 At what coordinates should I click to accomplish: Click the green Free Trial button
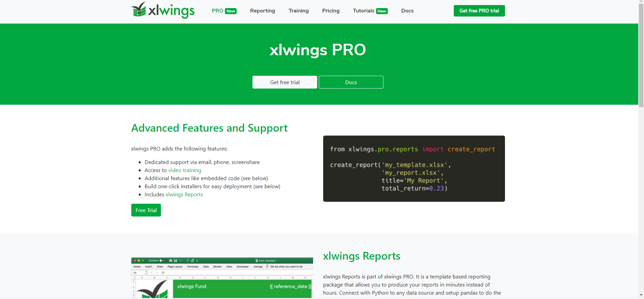146,210
